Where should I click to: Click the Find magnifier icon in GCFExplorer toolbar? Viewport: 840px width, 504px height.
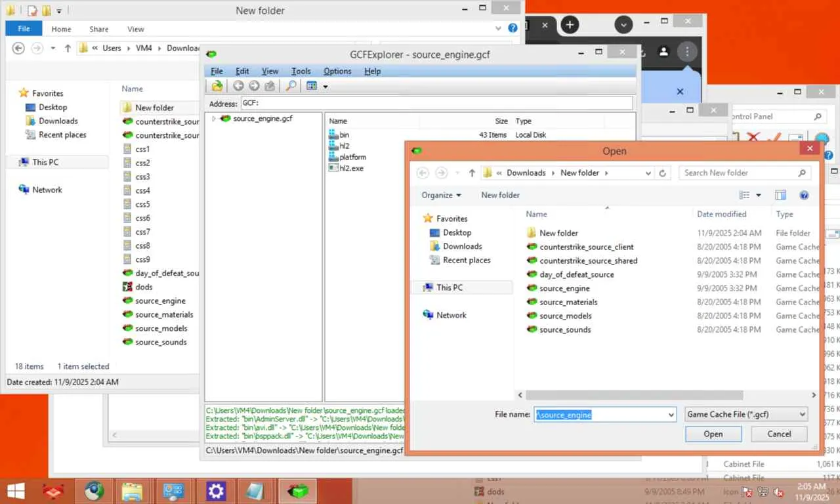pyautogui.click(x=291, y=86)
